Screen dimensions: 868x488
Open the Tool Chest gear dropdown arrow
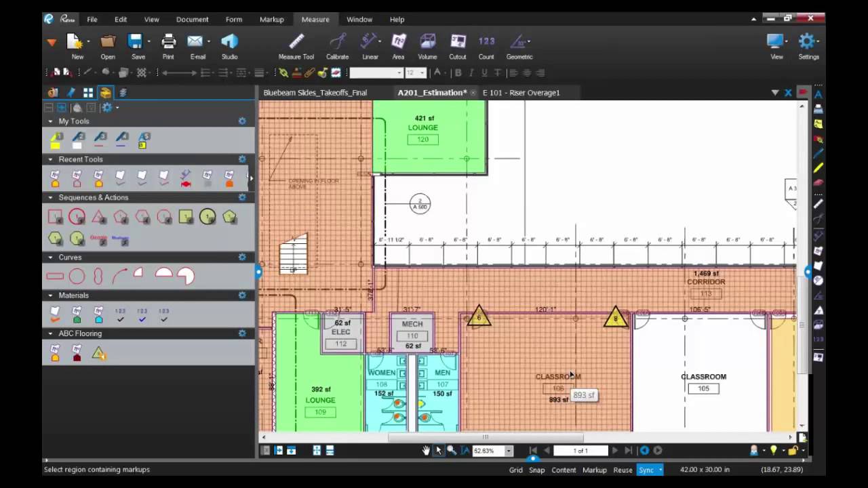[117, 108]
